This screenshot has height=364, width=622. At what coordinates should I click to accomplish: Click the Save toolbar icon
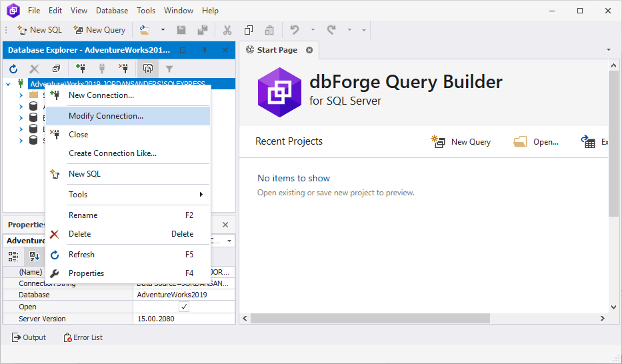[x=181, y=30]
